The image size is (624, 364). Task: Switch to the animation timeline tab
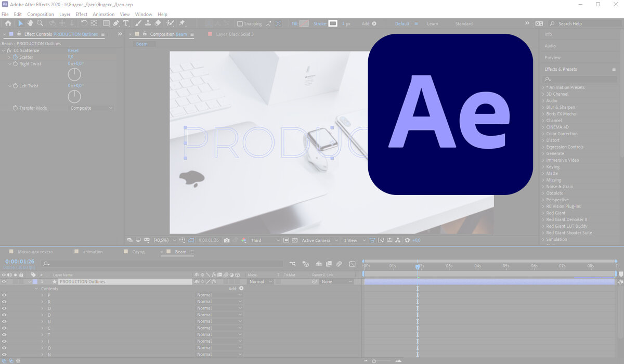click(93, 252)
